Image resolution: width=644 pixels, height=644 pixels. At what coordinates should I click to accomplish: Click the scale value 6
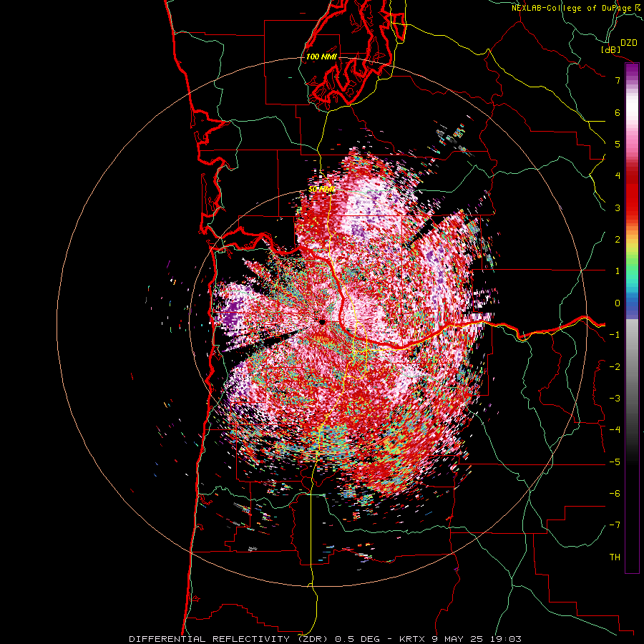point(618,112)
